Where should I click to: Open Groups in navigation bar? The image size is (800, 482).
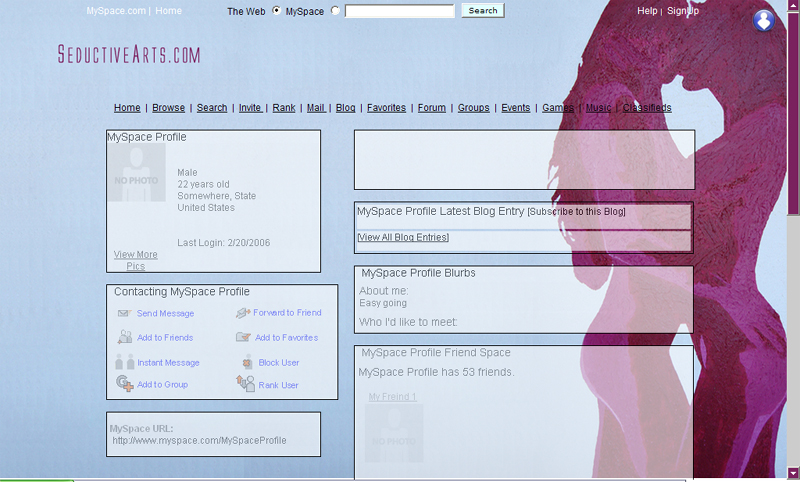click(x=473, y=108)
